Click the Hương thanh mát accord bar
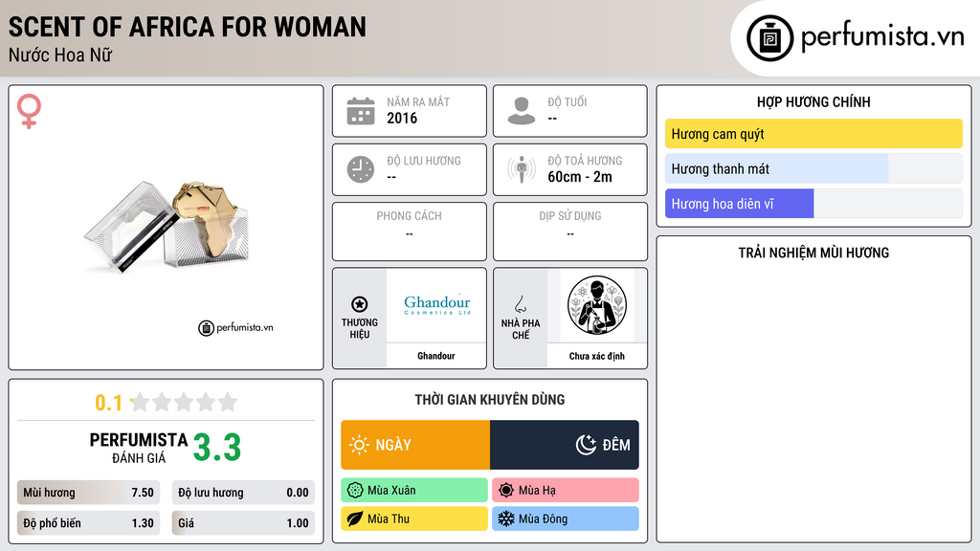The height and width of the screenshot is (551, 980). 813,168
